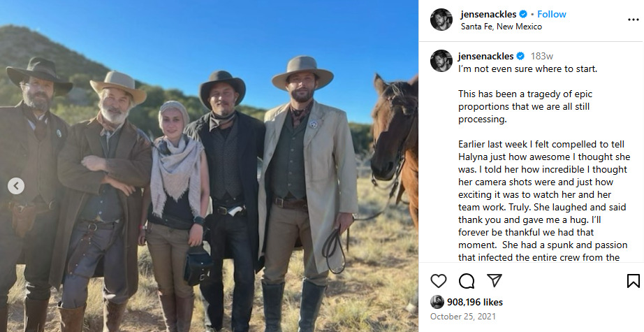Open the three-dot more options menu
Image resolution: width=644 pixels, height=332 pixels.
[x=634, y=20]
